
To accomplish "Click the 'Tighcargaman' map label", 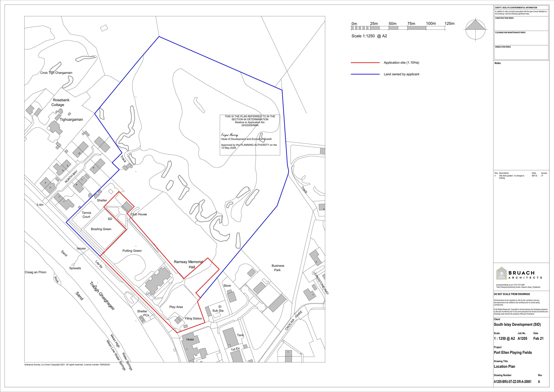I will [71, 119].
